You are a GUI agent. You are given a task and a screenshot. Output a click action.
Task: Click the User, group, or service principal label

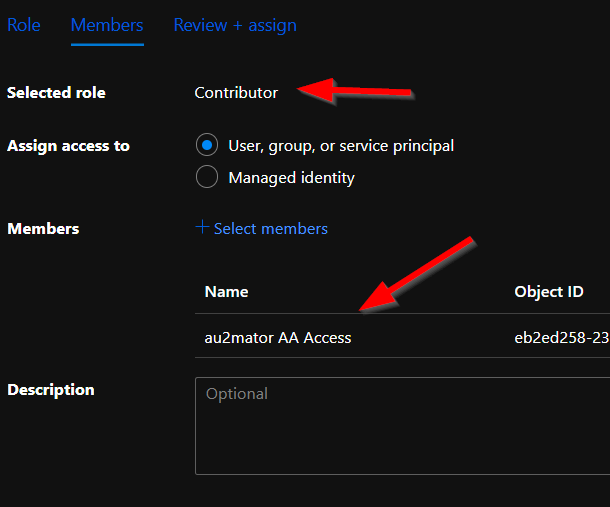(341, 146)
